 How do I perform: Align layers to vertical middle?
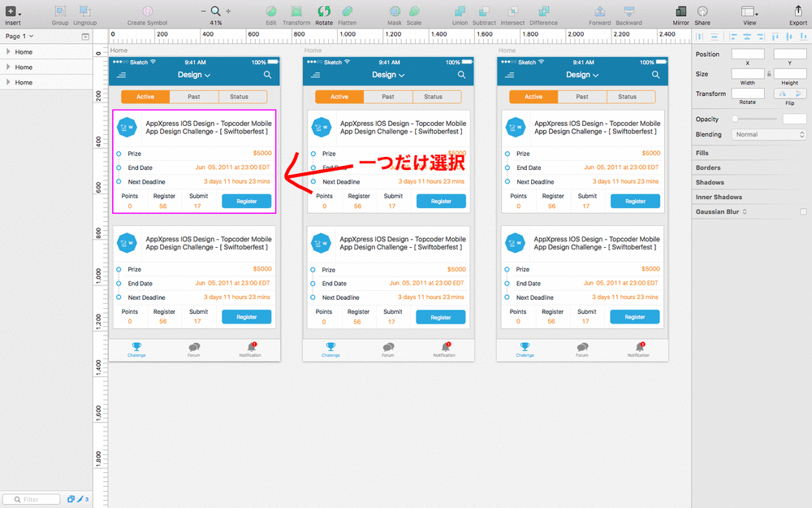(x=788, y=37)
